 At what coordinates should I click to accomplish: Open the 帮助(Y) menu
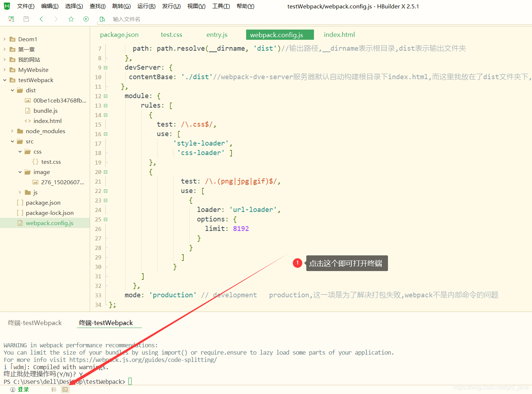point(245,6)
